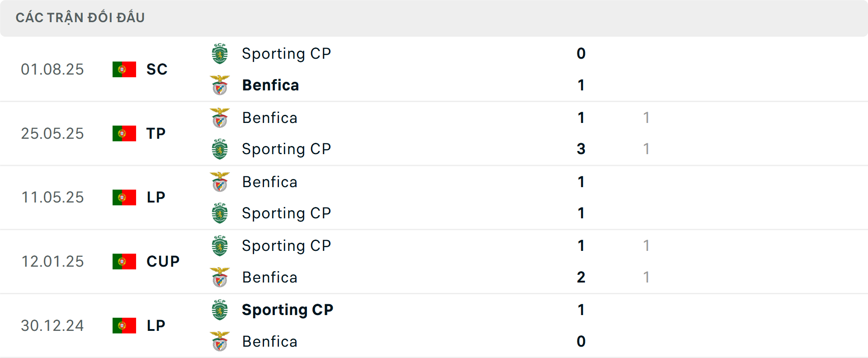The width and height of the screenshot is (868, 358).
Task: Click the Sporting CP club crest in the 01.08.25 match
Action: 220,53
